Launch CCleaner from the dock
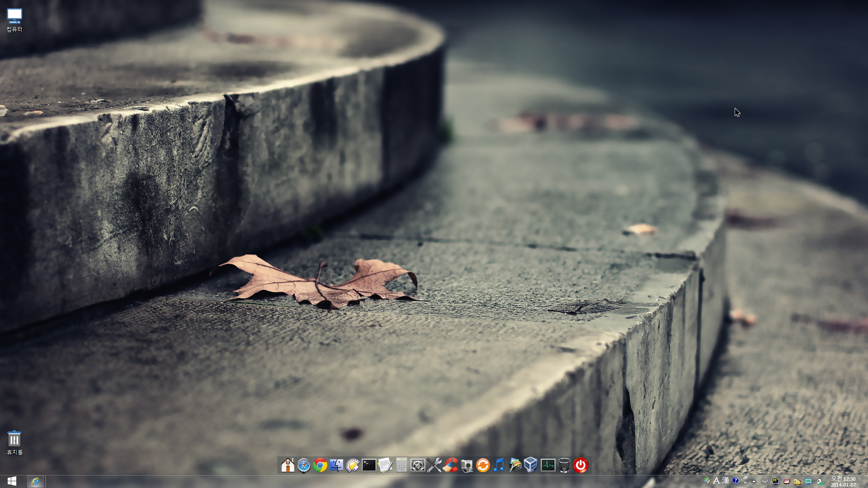 coord(450,465)
